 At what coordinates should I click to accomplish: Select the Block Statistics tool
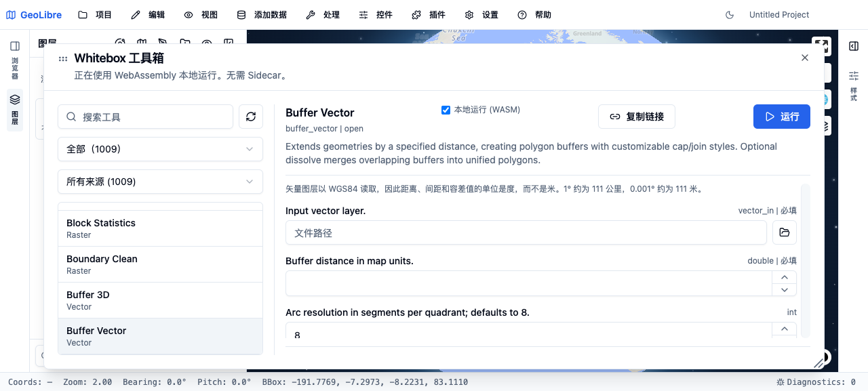[x=160, y=228]
